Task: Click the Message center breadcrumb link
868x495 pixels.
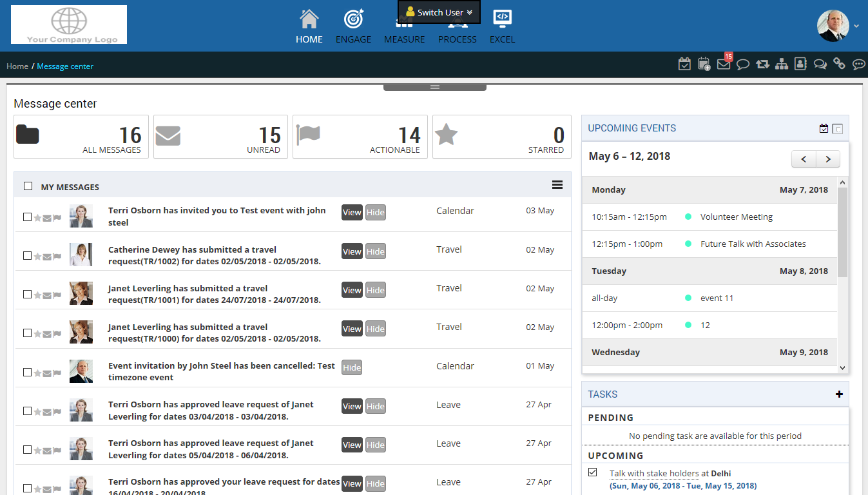Action: pyautogui.click(x=65, y=66)
